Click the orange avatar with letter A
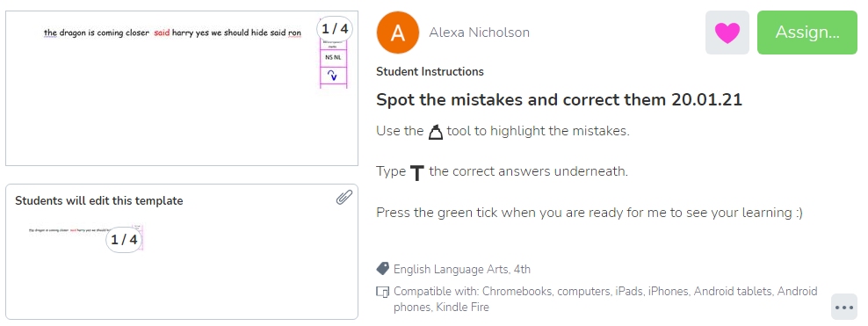 [x=397, y=33]
